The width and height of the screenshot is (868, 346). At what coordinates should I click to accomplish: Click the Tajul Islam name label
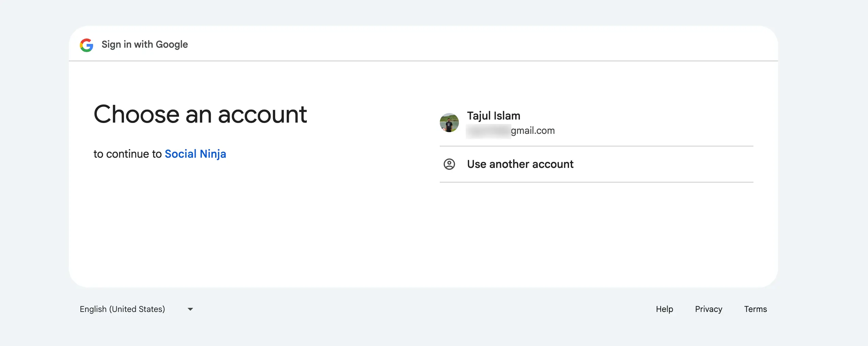click(493, 115)
